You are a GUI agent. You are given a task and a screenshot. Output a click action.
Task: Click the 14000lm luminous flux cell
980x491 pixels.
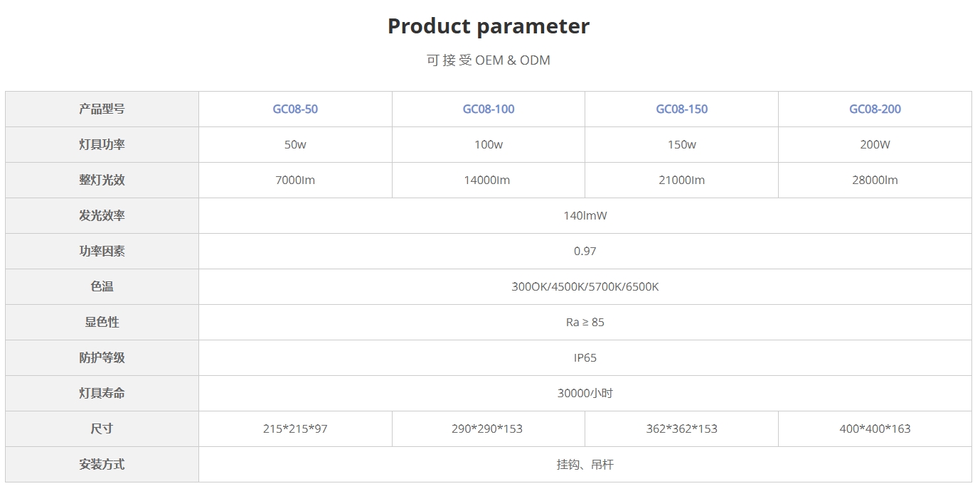pos(487,180)
